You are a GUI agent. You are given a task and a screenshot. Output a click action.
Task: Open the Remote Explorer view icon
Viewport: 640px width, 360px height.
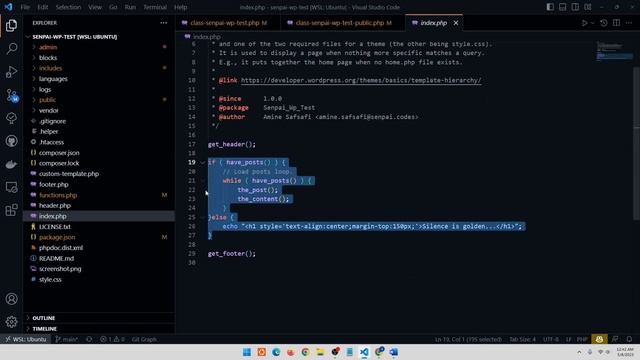(x=11, y=187)
